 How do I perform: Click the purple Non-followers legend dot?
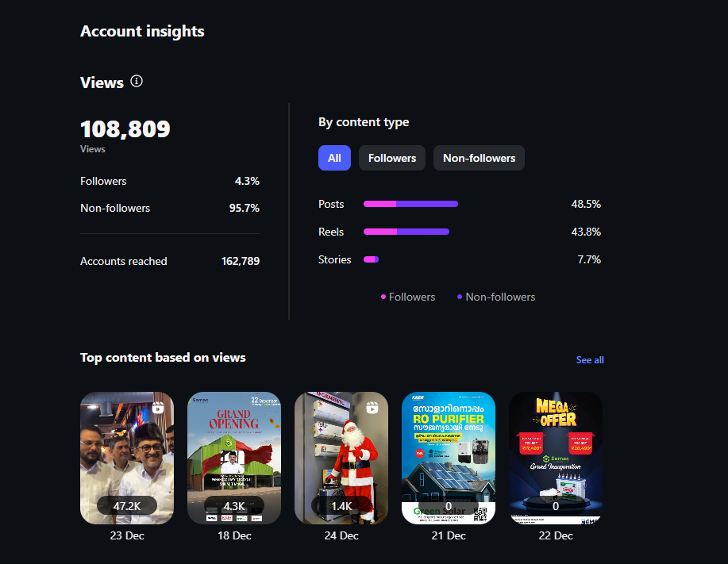pos(460,297)
